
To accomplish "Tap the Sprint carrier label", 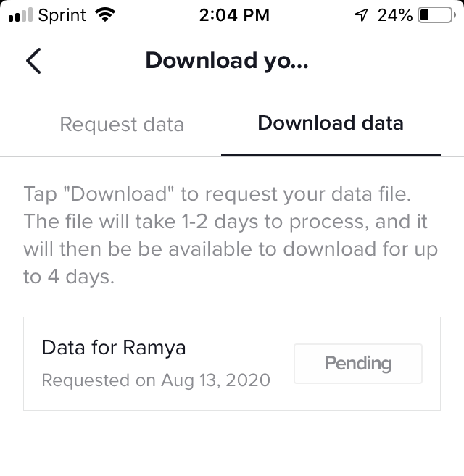I will pos(62,15).
